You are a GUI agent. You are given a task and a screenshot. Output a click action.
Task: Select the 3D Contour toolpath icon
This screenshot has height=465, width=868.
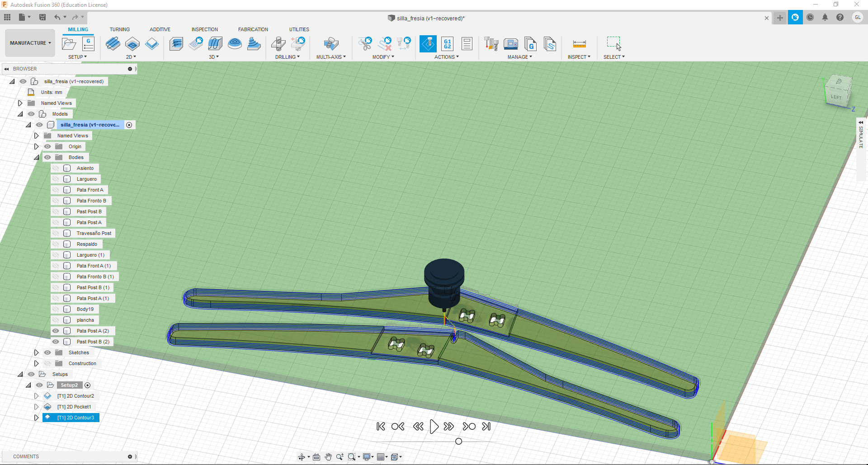click(235, 44)
